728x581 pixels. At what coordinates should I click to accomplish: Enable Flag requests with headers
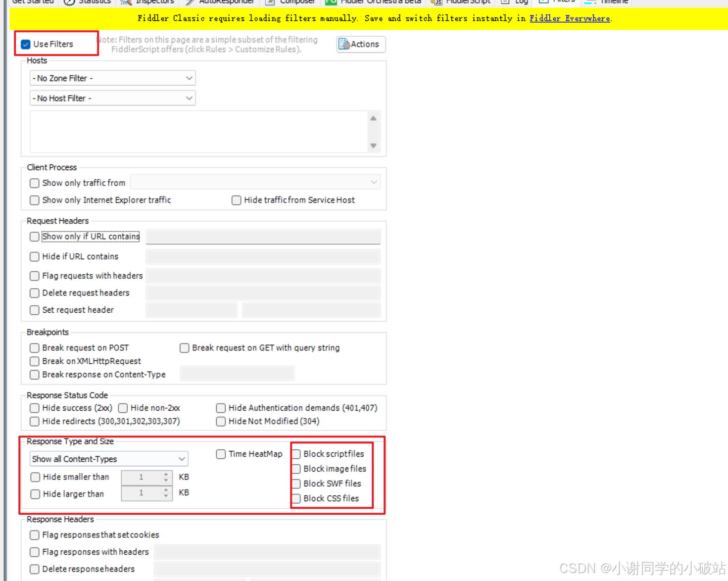tap(34, 276)
